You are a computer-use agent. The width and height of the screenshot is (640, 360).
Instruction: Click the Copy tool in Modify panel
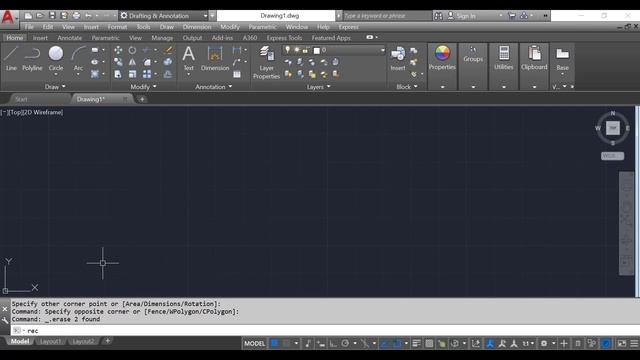tap(118, 62)
